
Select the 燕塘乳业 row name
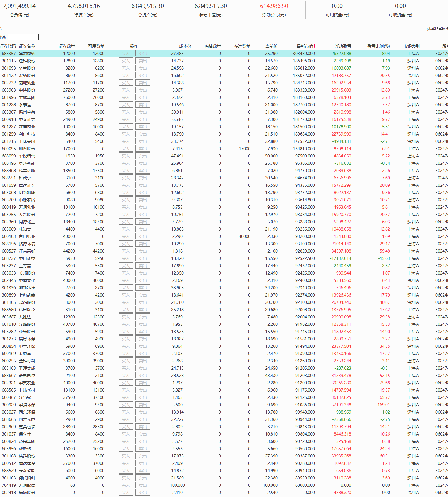point(27,83)
